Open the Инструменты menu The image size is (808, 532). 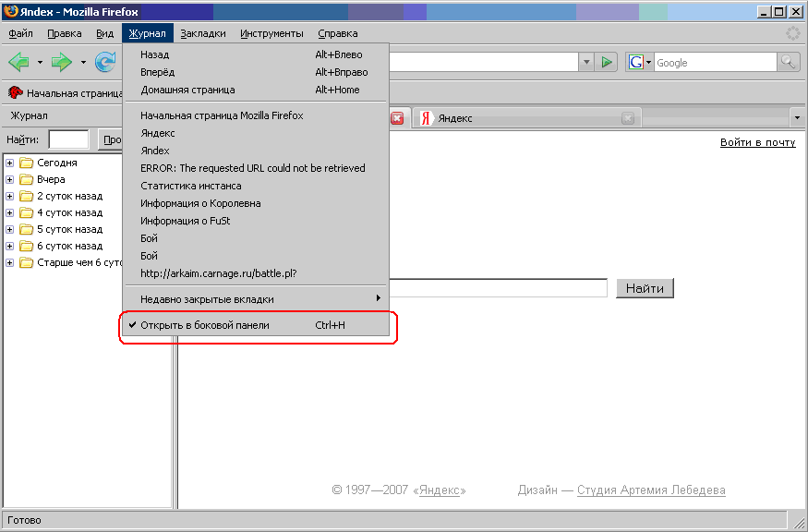[271, 33]
